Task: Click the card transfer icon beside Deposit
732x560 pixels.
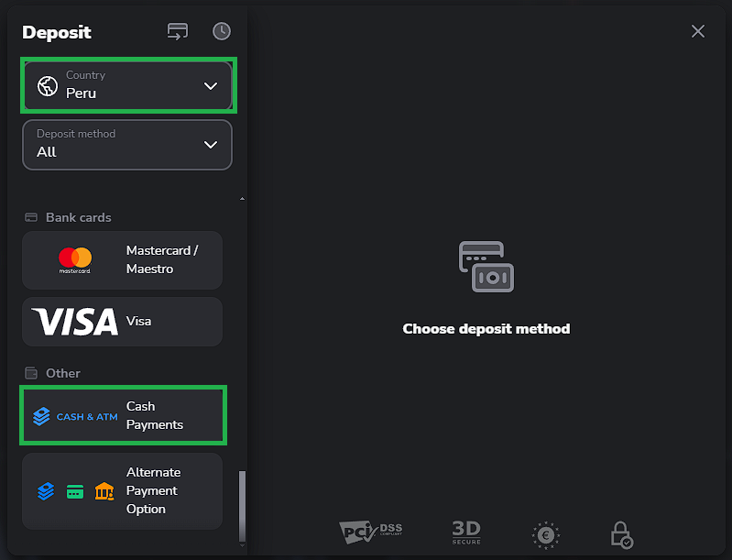Action: click(177, 31)
